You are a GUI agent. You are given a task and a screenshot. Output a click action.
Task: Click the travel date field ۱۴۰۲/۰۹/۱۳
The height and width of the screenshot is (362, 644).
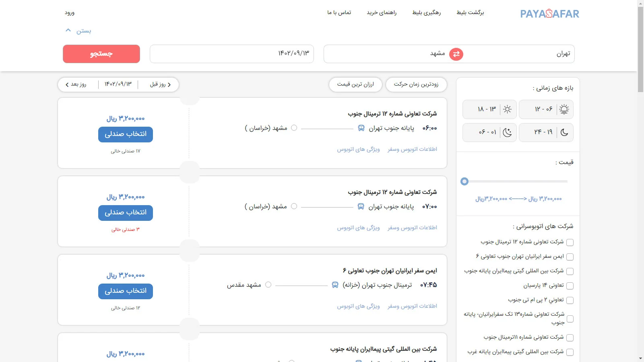tap(232, 54)
